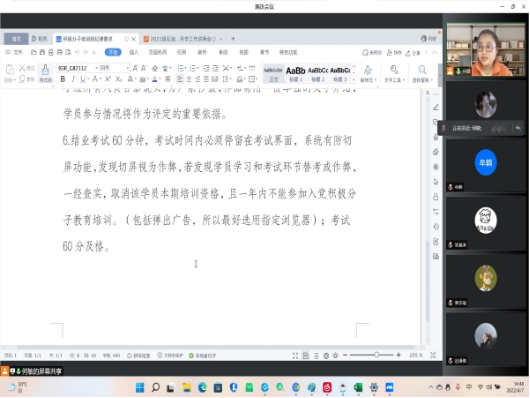Click the bulleted list icon
Image resolution: width=530 pixels, height=398 pixels.
coord(181,68)
